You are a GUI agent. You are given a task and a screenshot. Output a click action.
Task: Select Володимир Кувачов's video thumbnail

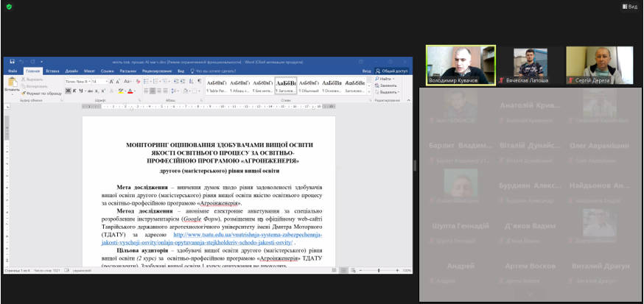click(461, 65)
